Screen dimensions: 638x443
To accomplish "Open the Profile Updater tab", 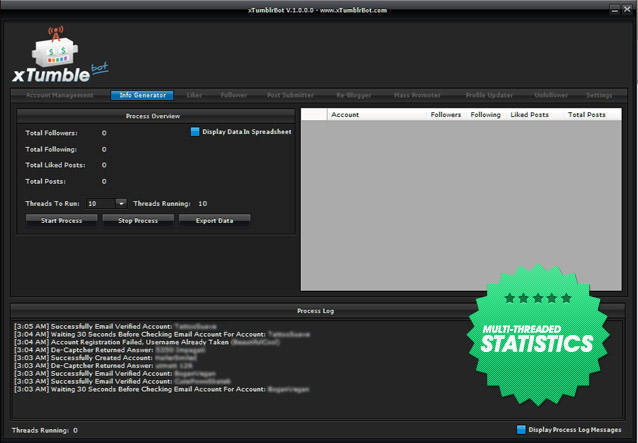I will click(489, 95).
